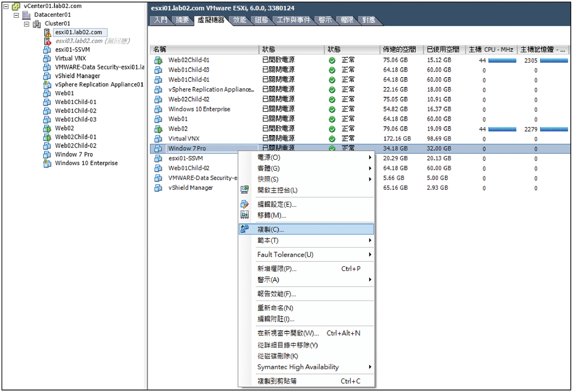Click the clone icon in context menu

tap(245, 229)
